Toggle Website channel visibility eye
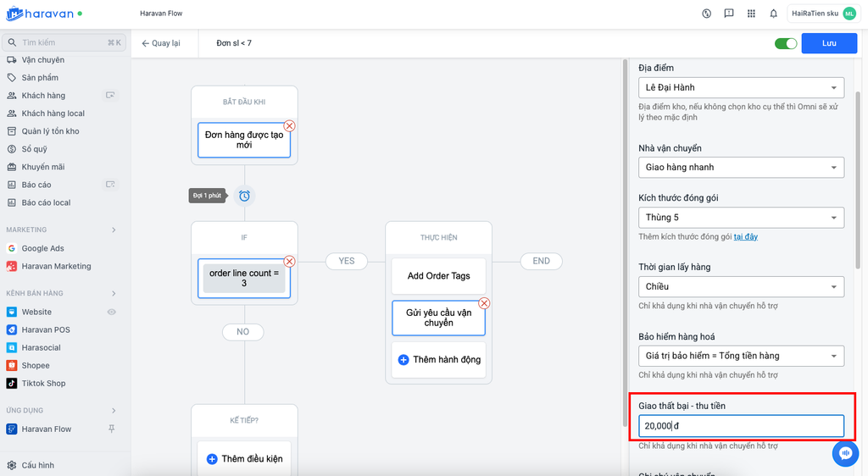This screenshot has width=868, height=476. [x=111, y=313]
